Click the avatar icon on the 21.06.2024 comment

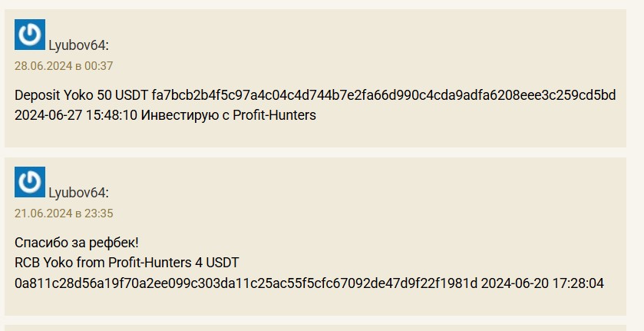(30, 182)
